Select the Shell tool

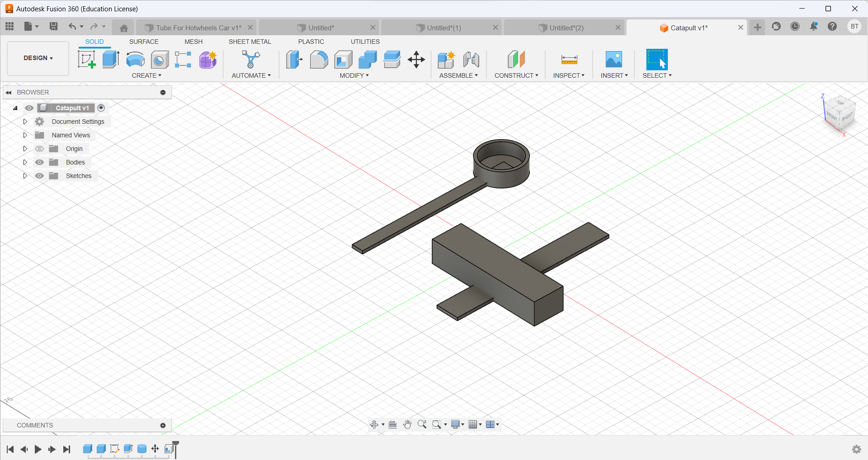click(x=343, y=59)
